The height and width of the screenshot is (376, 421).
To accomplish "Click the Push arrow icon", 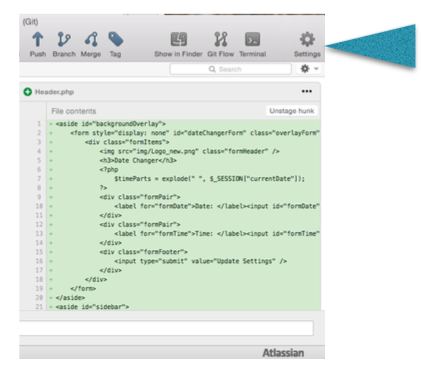I will click(x=38, y=39).
